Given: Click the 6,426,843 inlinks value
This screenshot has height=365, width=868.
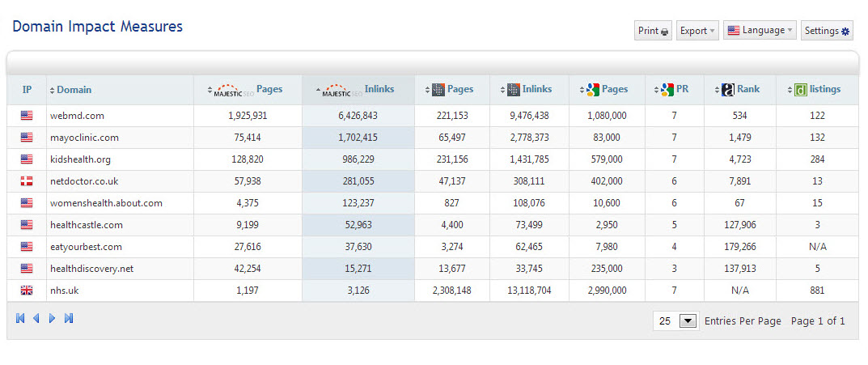Looking at the screenshot, I should tap(358, 116).
